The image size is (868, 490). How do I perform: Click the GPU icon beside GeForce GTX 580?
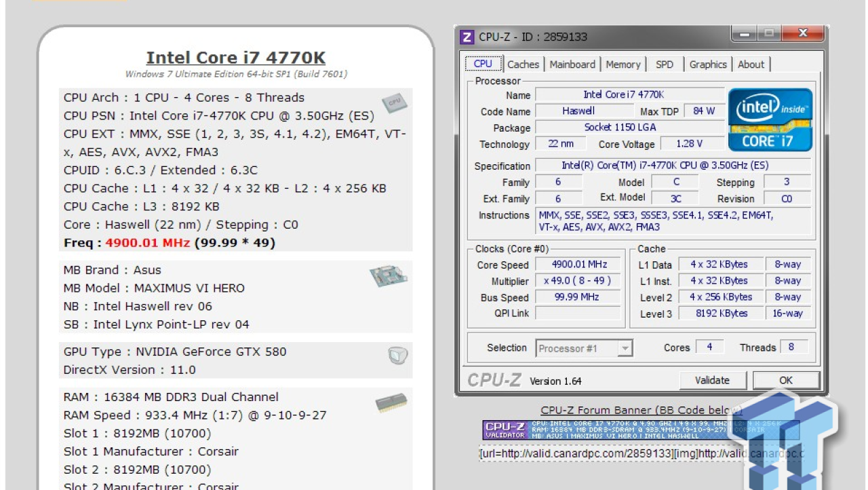398,356
